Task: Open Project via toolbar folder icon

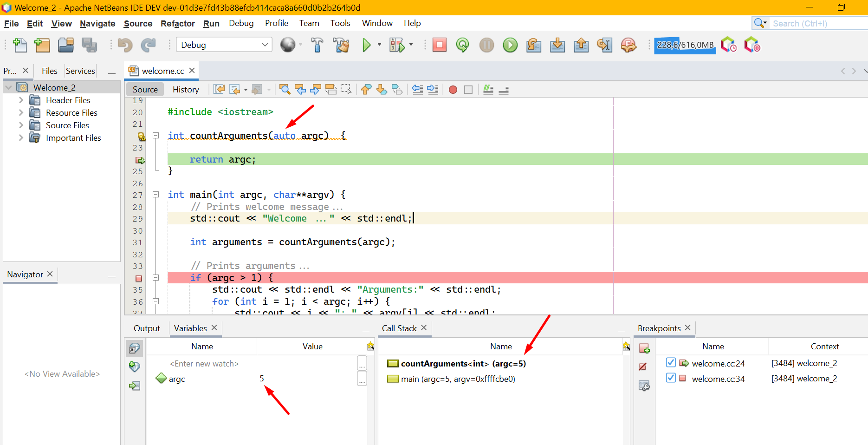Action: click(66, 45)
